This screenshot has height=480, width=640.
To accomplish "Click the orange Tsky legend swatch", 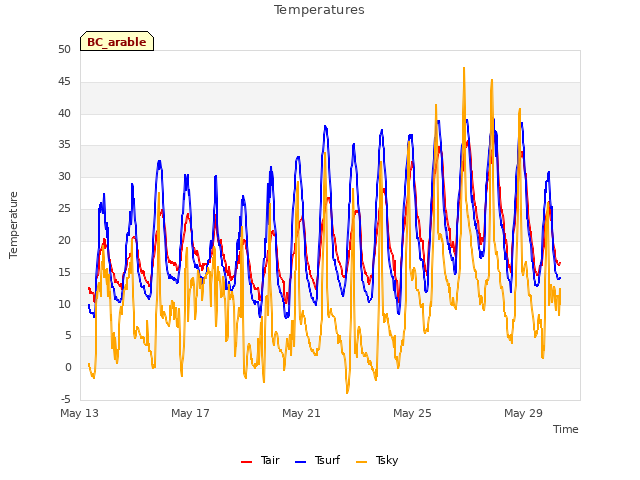I will (362, 462).
